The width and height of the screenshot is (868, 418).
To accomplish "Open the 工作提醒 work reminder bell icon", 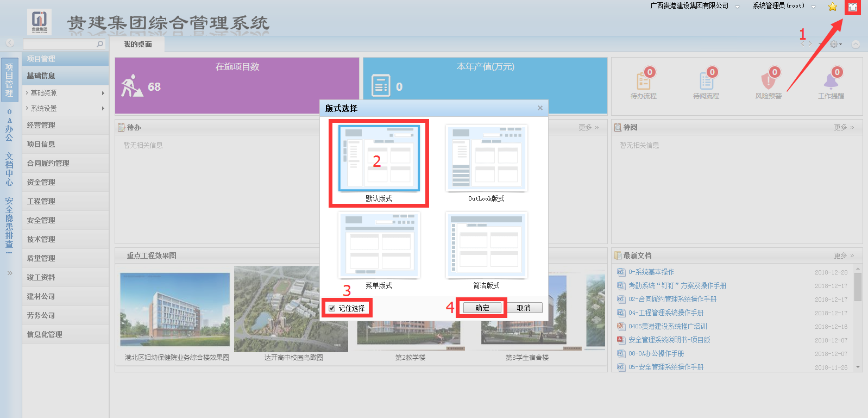I will 831,82.
